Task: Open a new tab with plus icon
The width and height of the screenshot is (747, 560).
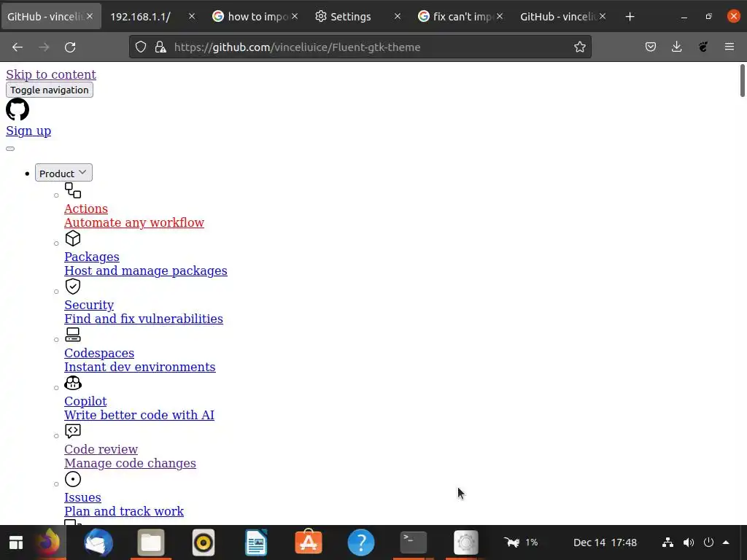Action: pos(630,17)
